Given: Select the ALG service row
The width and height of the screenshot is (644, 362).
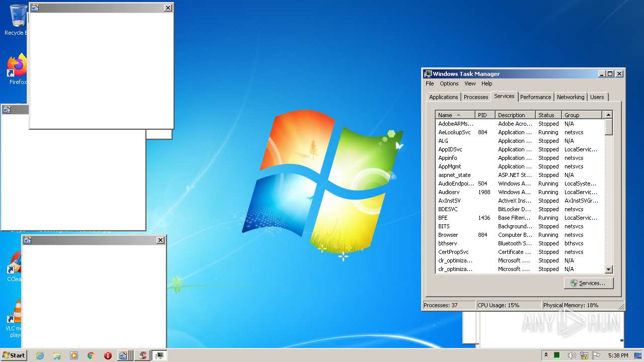Looking at the screenshot, I should [x=520, y=141].
